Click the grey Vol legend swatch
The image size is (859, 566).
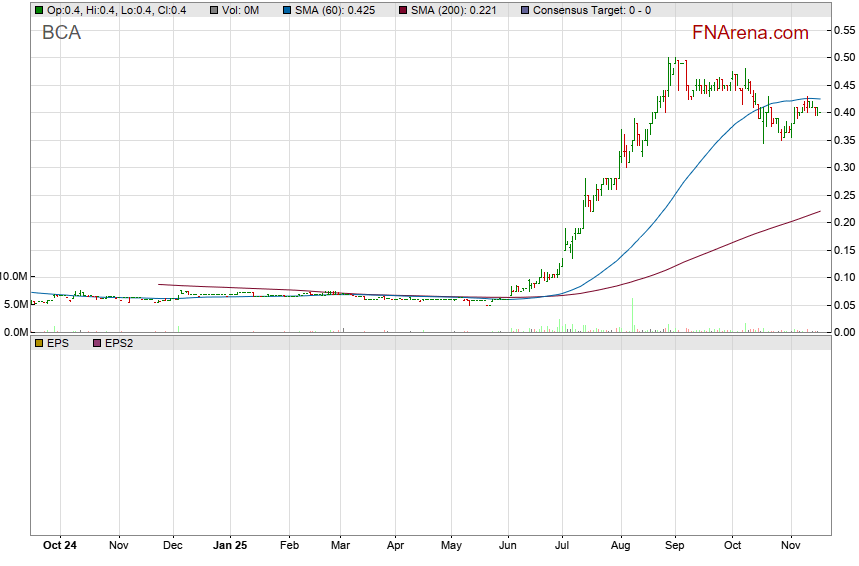click(214, 9)
